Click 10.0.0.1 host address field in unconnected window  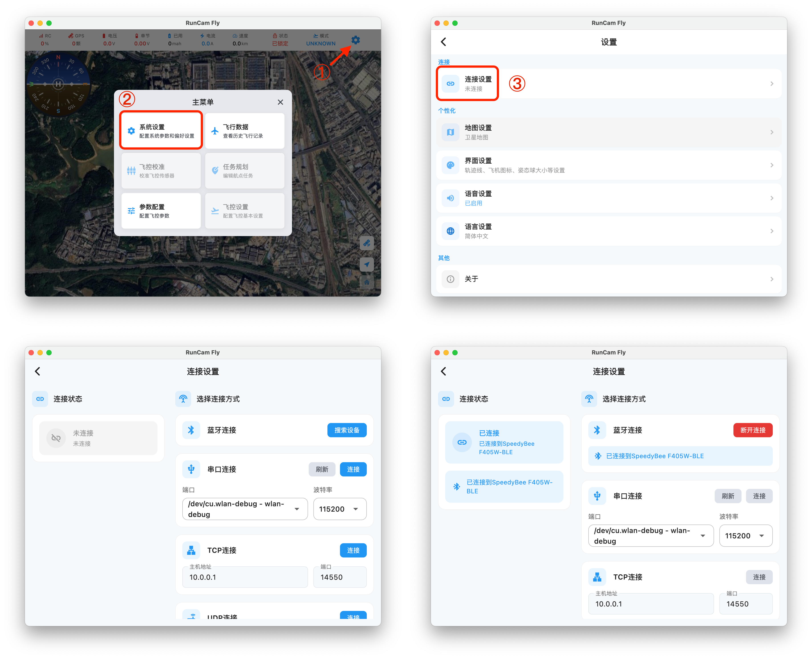pyautogui.click(x=245, y=577)
